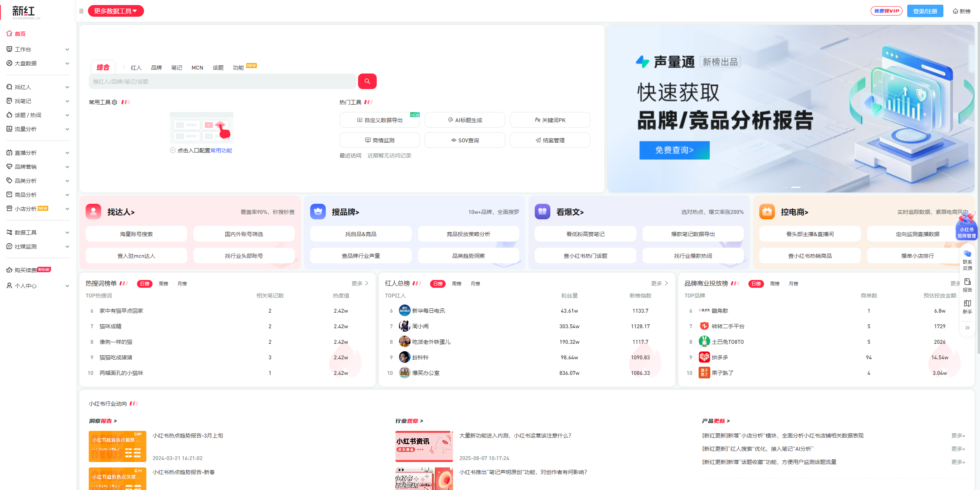Collapse the sidebar with the top-left icon
The height and width of the screenshot is (490, 980).
81,11
